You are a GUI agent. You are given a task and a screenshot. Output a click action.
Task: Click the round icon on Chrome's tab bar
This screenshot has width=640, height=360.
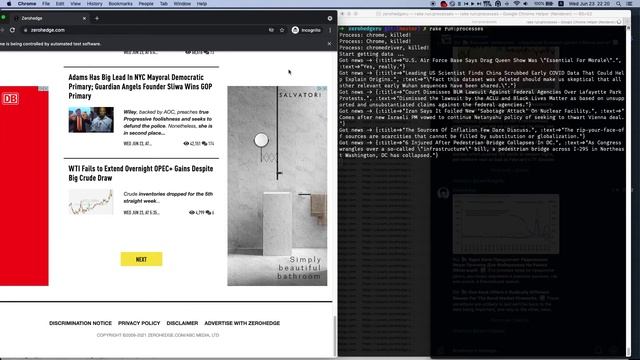tap(330, 18)
